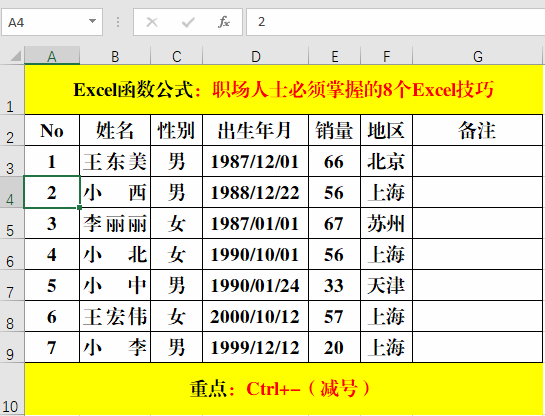Click the date cell 1999/12/12

255,347
